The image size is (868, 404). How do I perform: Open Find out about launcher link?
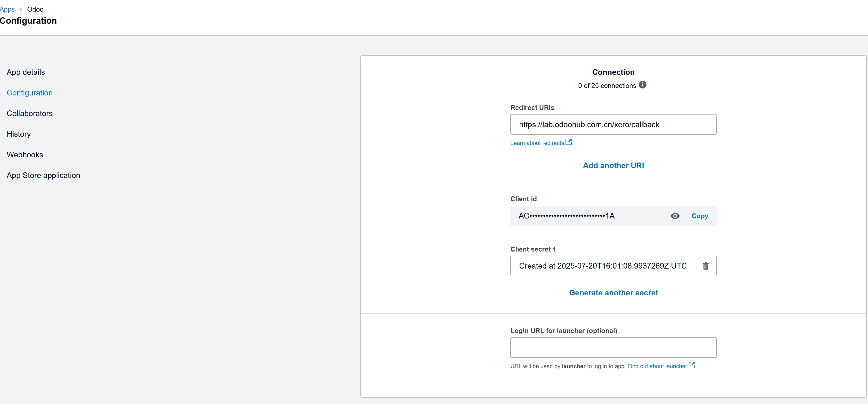coord(657,366)
